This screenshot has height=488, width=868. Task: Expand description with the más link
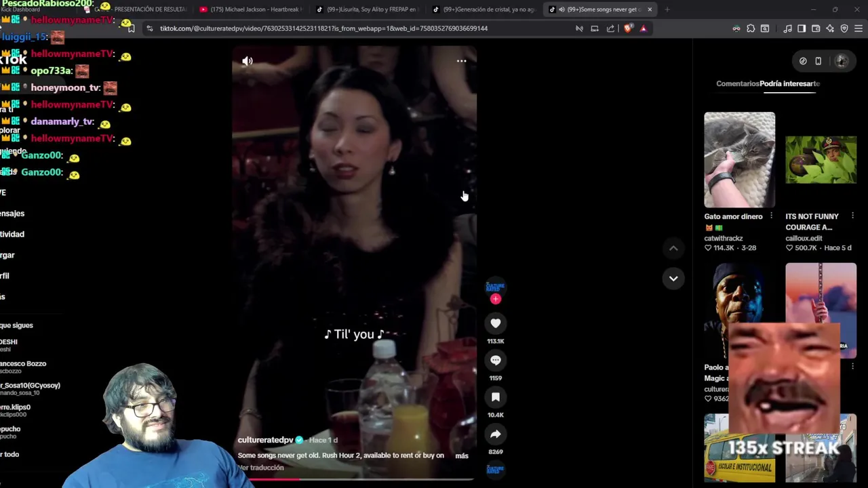(462, 456)
